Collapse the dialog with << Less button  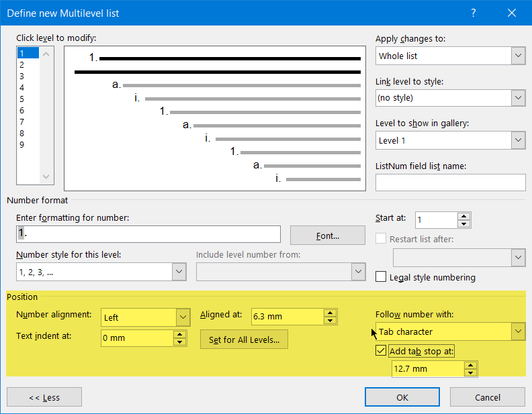point(44,397)
